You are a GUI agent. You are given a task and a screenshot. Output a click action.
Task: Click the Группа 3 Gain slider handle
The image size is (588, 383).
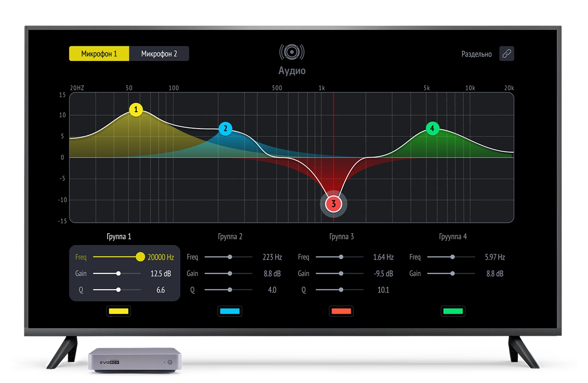341,273
